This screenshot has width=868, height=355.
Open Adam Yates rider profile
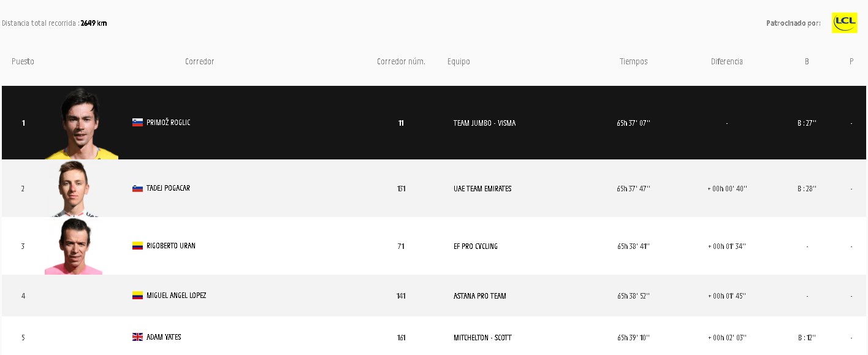coord(164,337)
